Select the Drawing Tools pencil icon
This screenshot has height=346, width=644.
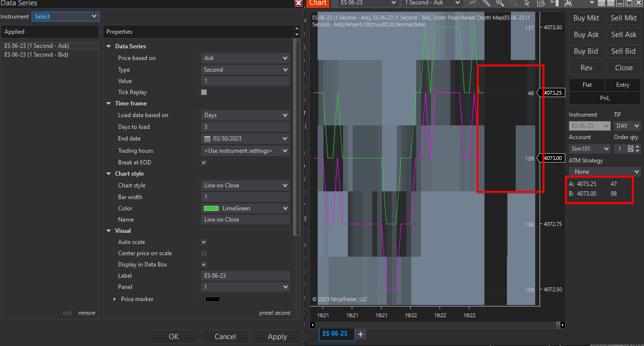point(486,3)
